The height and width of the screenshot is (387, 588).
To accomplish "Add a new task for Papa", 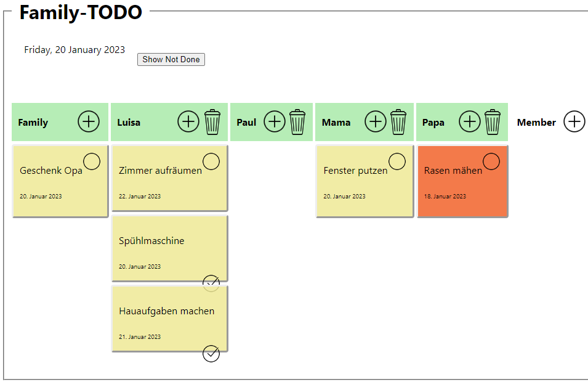I will (x=470, y=121).
